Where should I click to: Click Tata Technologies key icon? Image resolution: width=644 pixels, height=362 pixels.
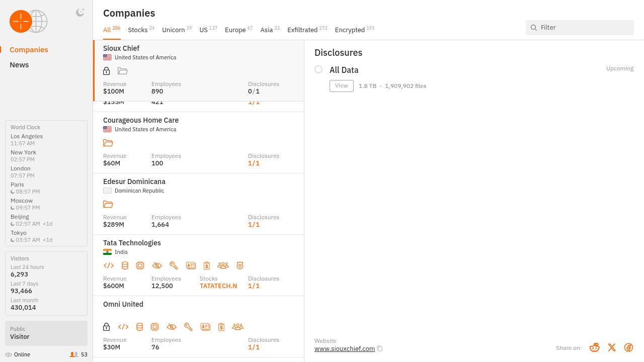[x=174, y=265]
